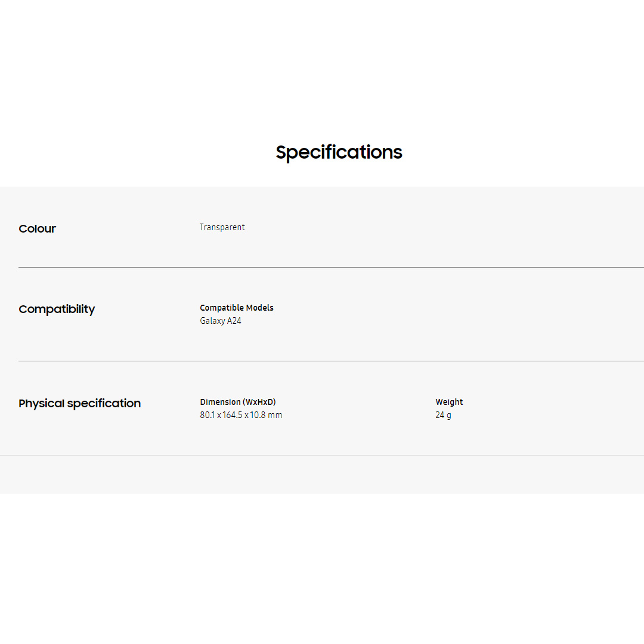This screenshot has width=644, height=644.
Task: Click the 164.5 height figure in dimensions
Action: tap(232, 415)
